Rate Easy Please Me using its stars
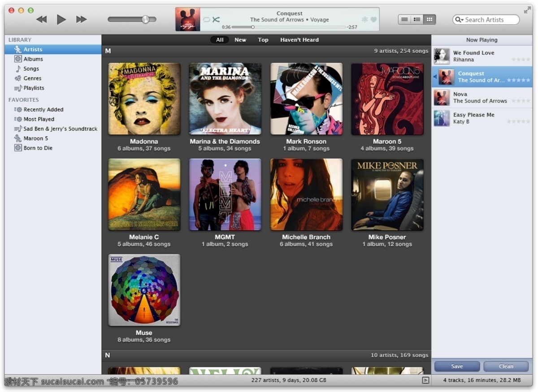538x392 pixels. 519,121
